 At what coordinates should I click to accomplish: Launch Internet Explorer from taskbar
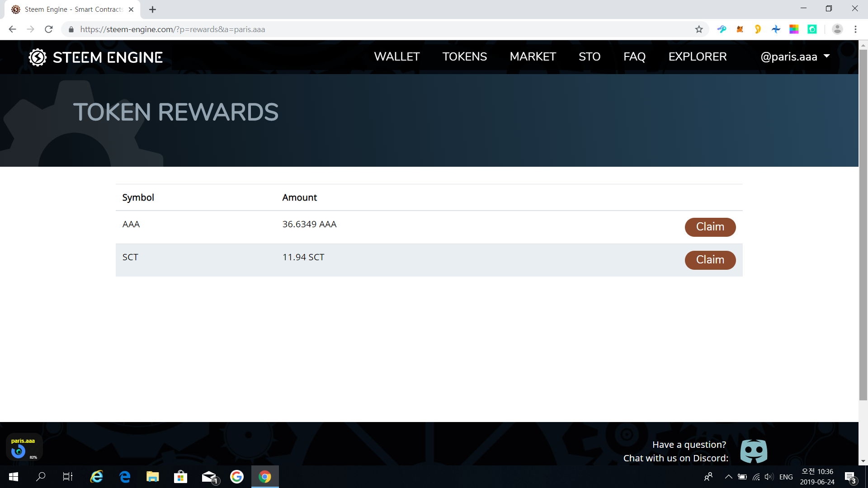click(97, 477)
